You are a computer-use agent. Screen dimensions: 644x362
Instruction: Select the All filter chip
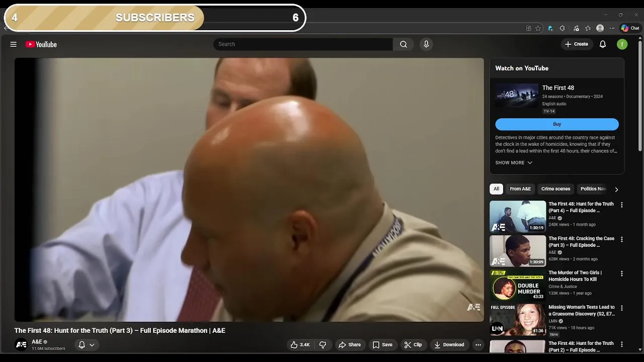click(x=496, y=189)
